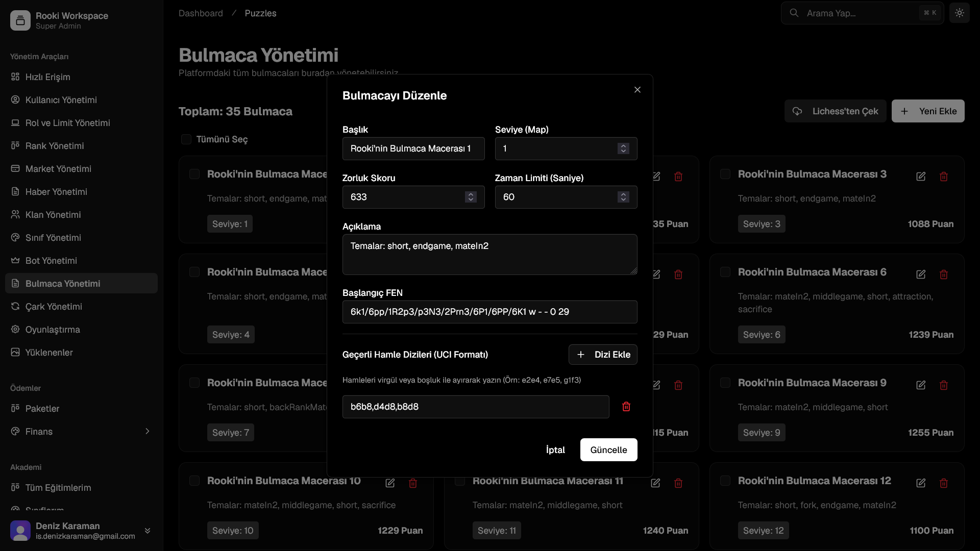Select the Tümünü Seç checkbox
Screen dimensions: 980x551
[186, 139]
